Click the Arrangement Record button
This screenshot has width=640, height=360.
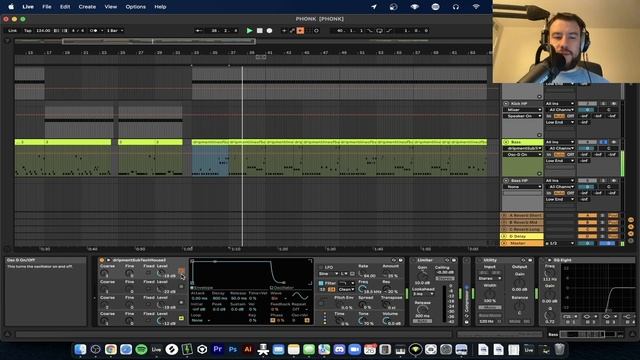pyautogui.click(x=269, y=31)
